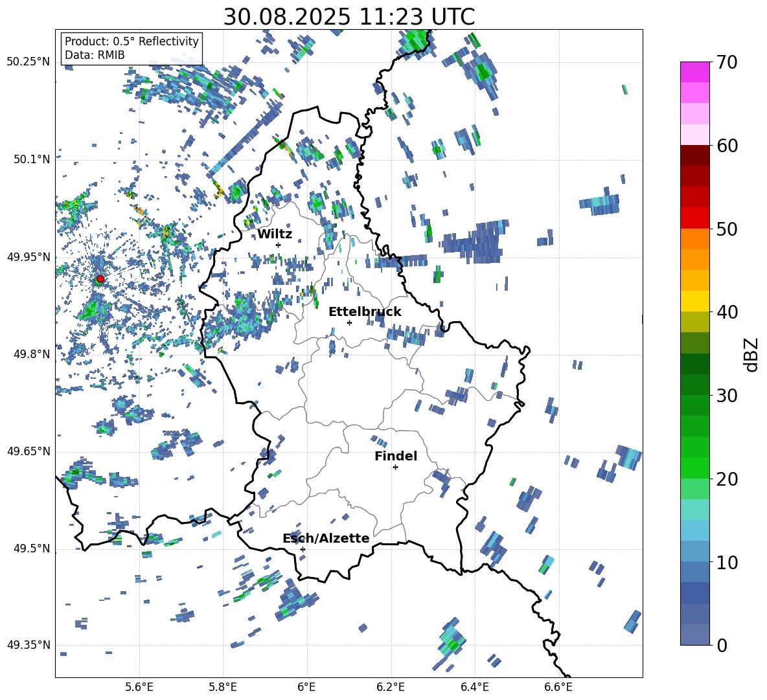Click the dark green colorbar segment near 30
The image size is (767, 700).
(694, 385)
